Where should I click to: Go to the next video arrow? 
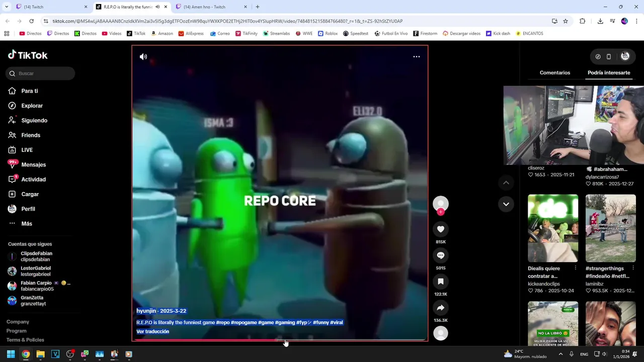point(506,204)
